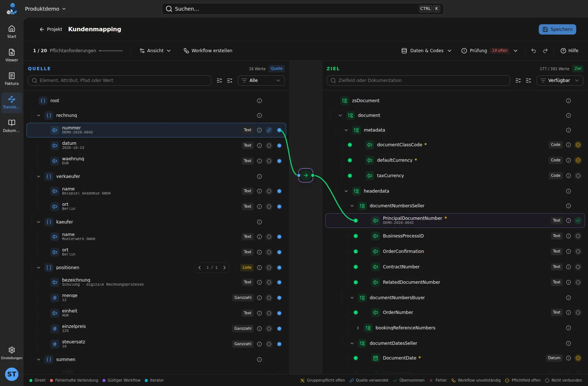Click the transformation arrow node between panels
588x386 pixels.
306,175
